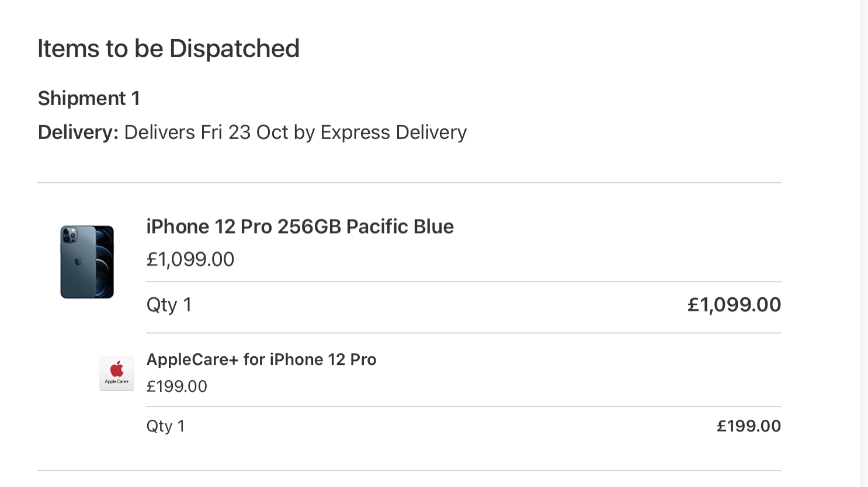The width and height of the screenshot is (868, 487).
Task: Click Qty 1 in the AppleCare+ row
Action: pos(165,426)
